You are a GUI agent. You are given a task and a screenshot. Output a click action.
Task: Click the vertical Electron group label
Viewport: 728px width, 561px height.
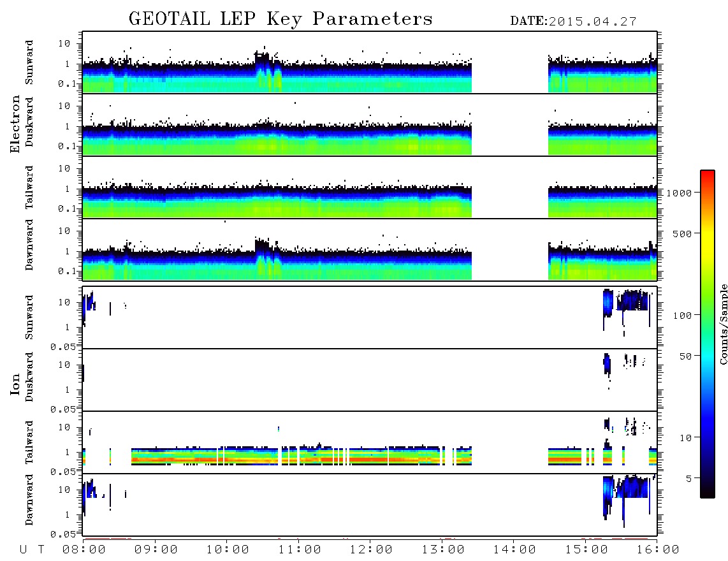(15, 124)
